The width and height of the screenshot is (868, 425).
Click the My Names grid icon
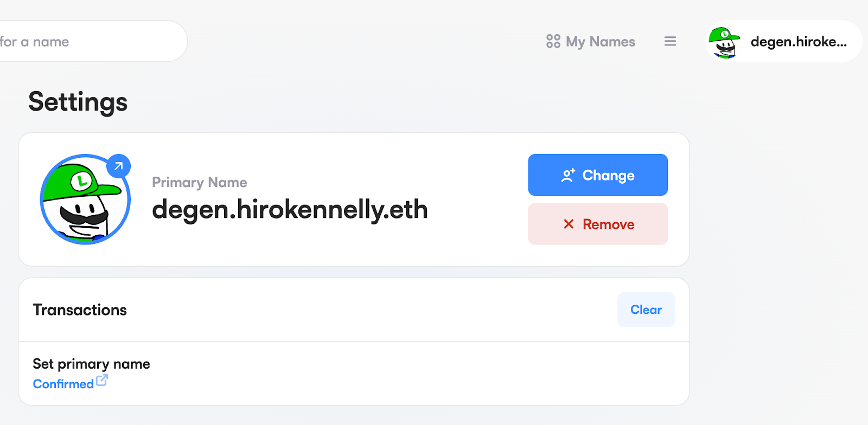[x=553, y=41]
